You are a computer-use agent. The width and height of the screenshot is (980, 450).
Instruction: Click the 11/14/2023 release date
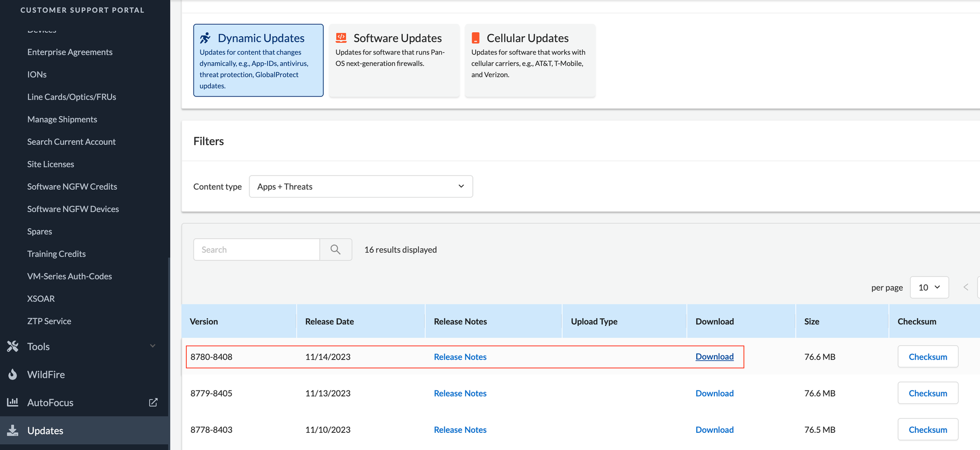(328, 357)
